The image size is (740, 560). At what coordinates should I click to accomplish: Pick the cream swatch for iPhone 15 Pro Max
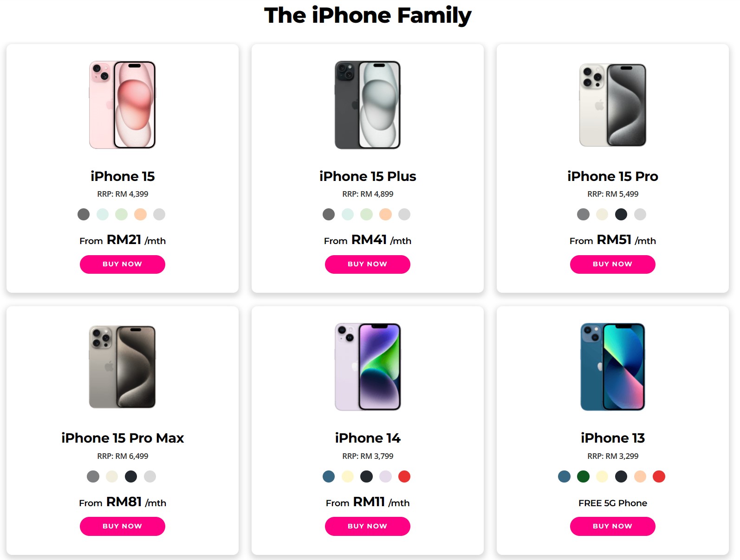pyautogui.click(x=112, y=476)
